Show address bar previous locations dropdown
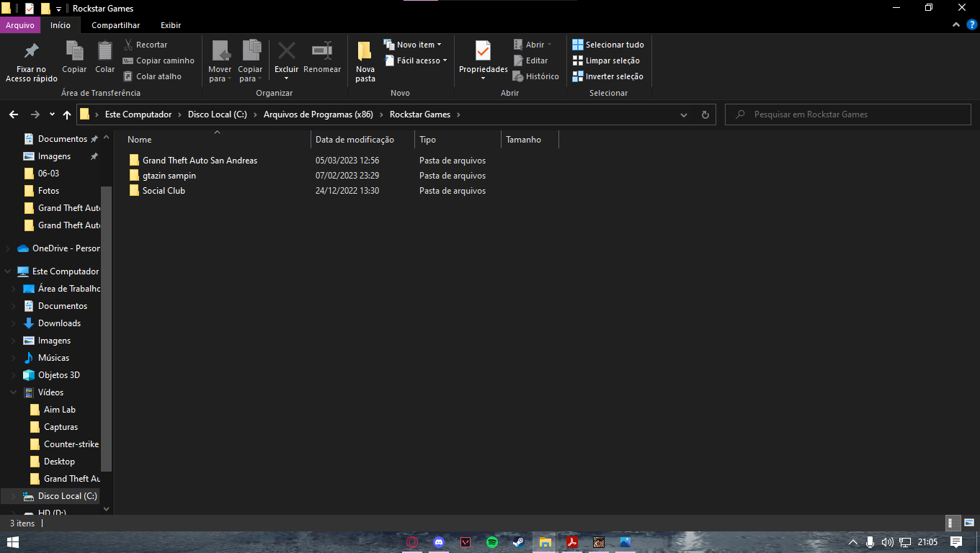The image size is (980, 553). pyautogui.click(x=684, y=114)
